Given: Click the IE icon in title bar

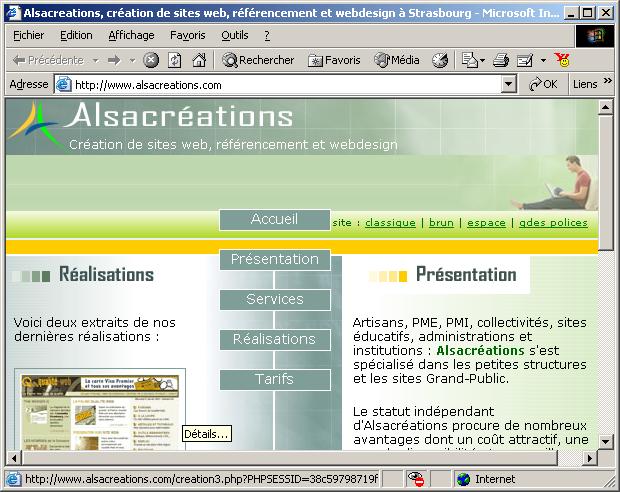Looking at the screenshot, I should 13,13.
